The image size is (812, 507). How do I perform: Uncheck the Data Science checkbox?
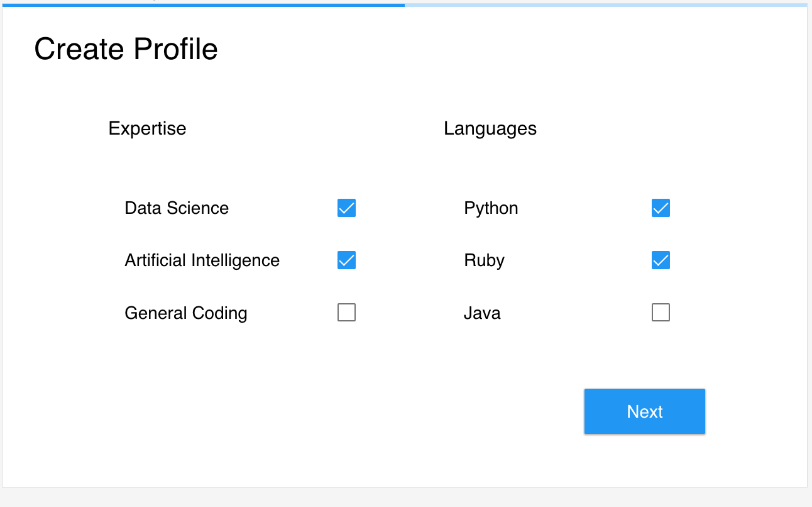click(346, 208)
